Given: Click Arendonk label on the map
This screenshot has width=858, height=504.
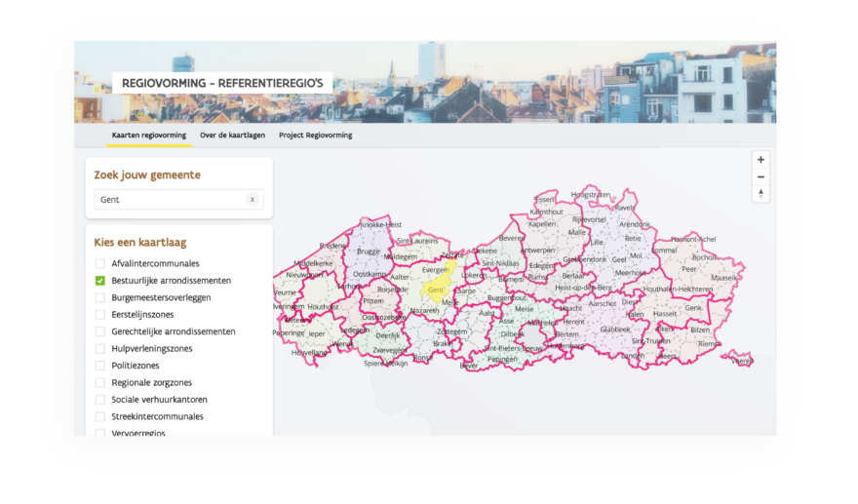Looking at the screenshot, I should pyautogui.click(x=635, y=224).
